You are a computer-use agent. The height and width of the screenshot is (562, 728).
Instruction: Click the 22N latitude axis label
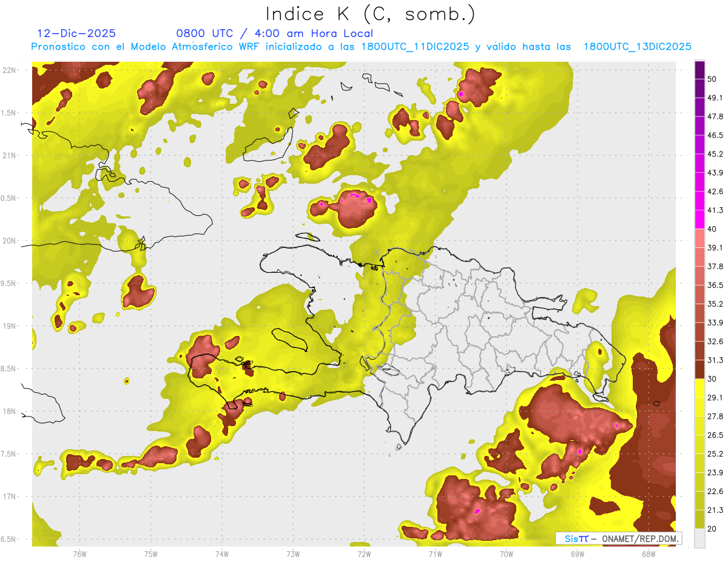pos(10,70)
